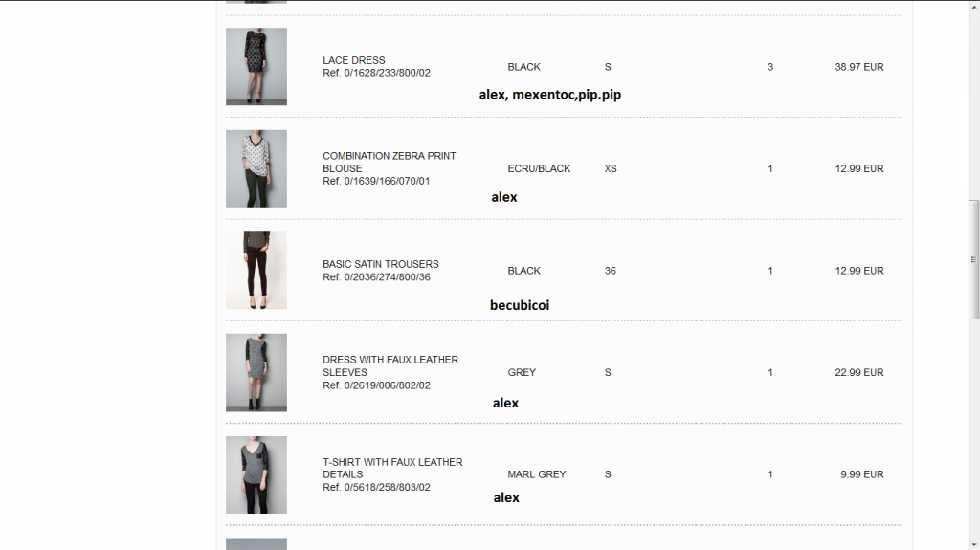Click the Lace Dress quantity 3
980x550 pixels.
770,67
